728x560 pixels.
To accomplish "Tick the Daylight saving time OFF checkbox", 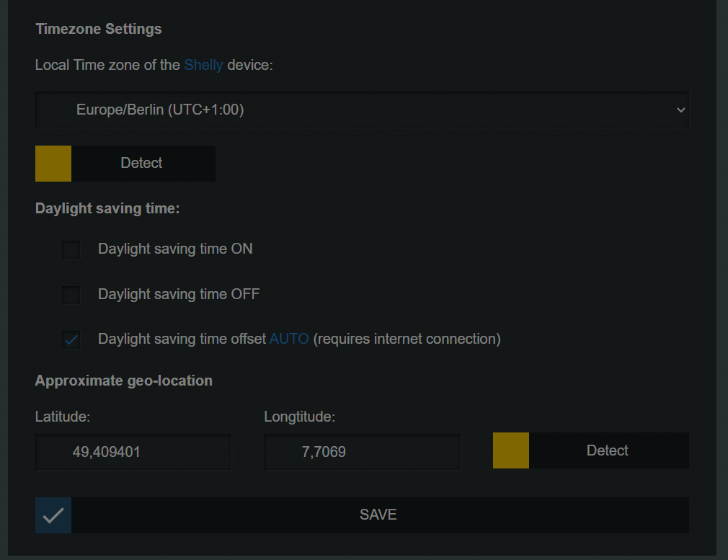I will point(71,295).
